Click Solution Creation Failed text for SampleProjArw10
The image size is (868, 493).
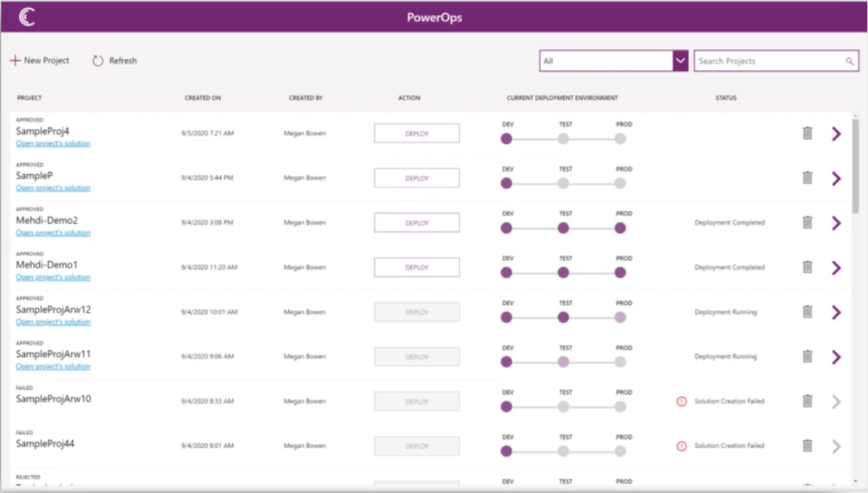point(729,401)
